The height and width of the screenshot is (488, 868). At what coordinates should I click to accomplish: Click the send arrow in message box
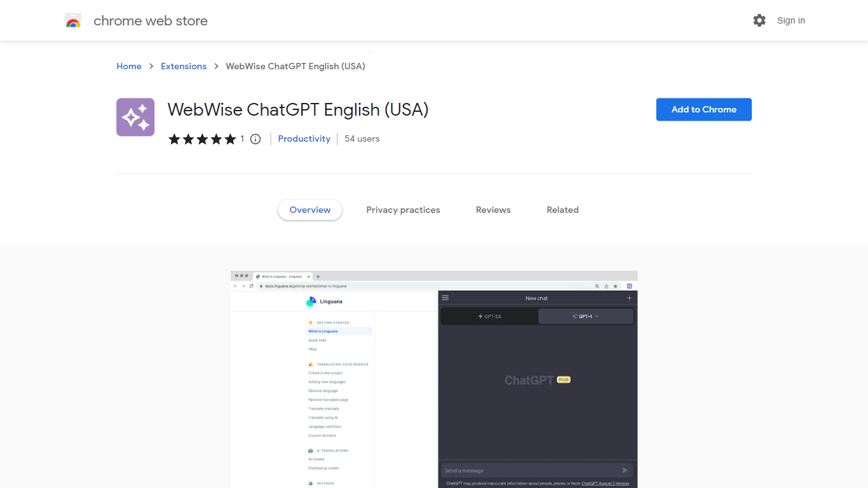[x=625, y=470]
